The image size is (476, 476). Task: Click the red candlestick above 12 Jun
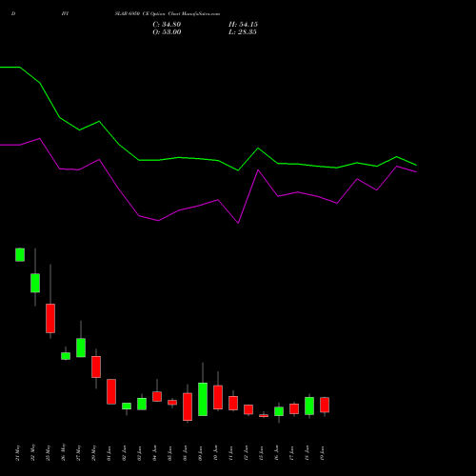pos(248,409)
